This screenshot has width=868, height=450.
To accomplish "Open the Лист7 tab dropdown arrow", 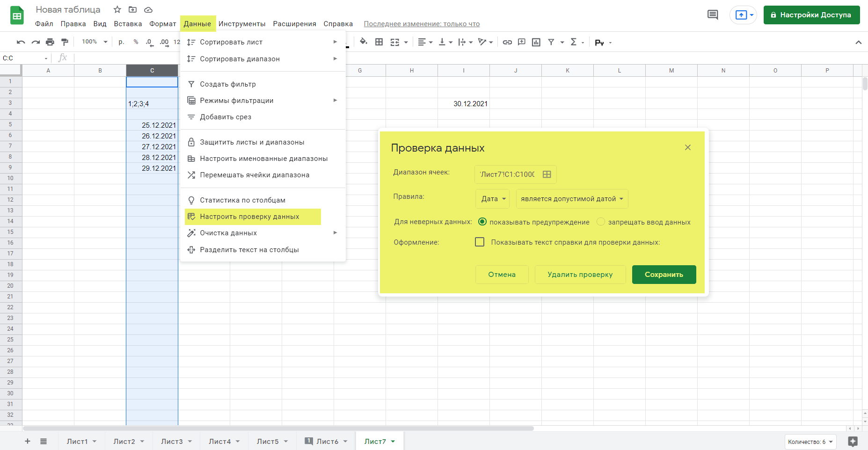I will click(x=393, y=441).
